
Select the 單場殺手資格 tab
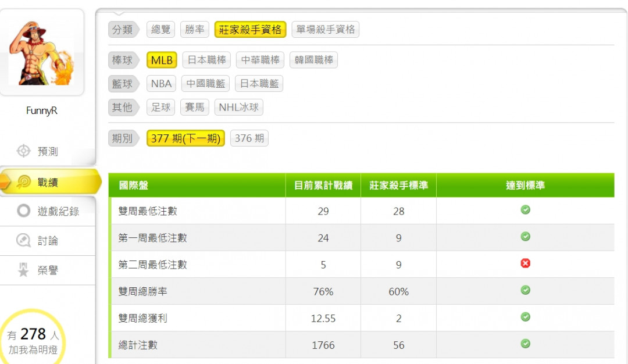[325, 30]
